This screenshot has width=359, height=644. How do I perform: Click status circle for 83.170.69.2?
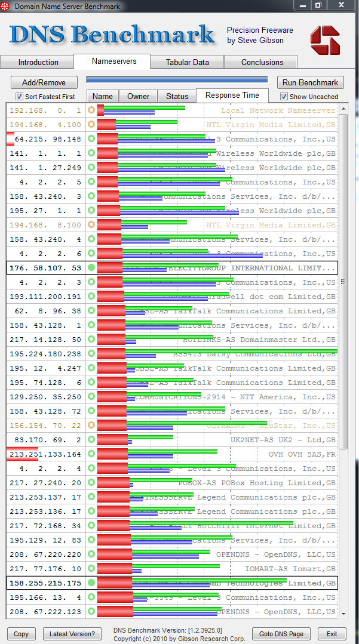(91, 440)
